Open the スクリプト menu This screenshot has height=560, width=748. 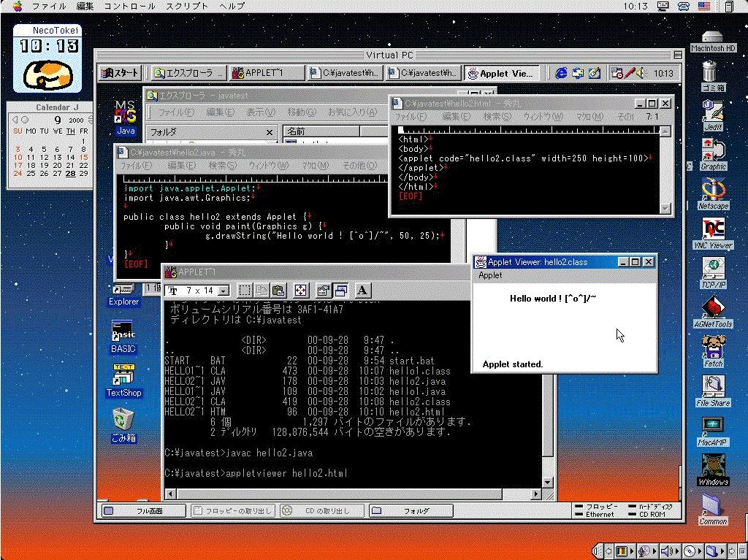(187, 6)
